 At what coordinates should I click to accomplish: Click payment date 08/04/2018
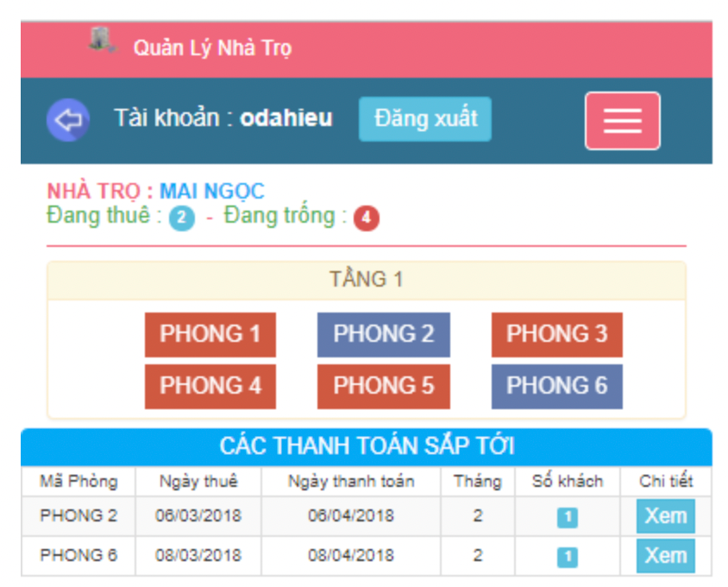351,555
